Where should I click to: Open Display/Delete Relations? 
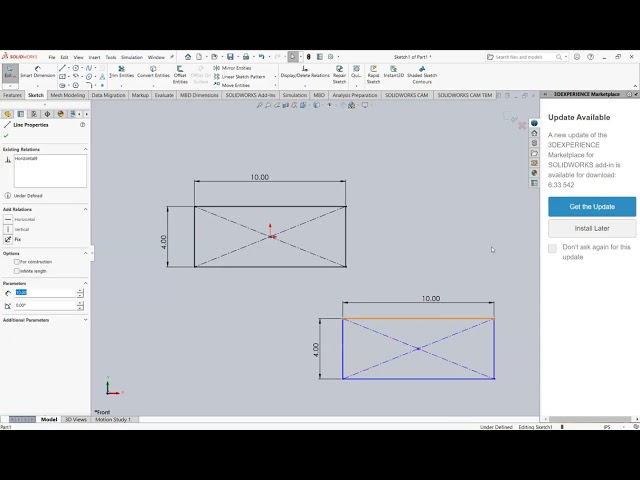305,72
